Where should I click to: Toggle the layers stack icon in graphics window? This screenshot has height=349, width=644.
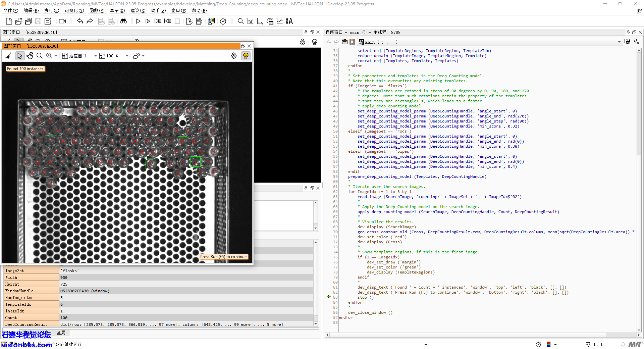[234, 56]
